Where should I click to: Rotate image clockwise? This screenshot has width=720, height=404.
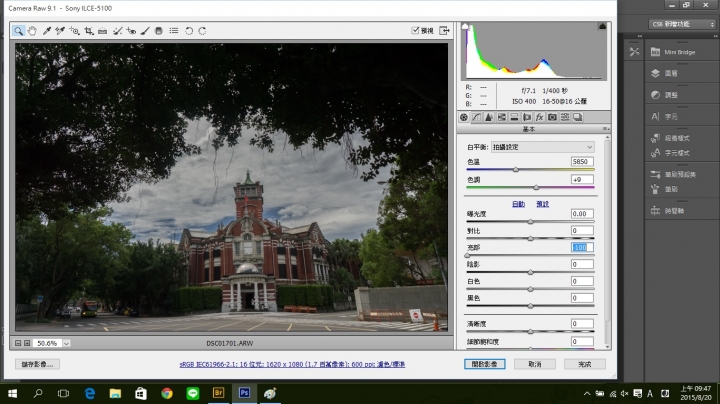pyautogui.click(x=202, y=31)
